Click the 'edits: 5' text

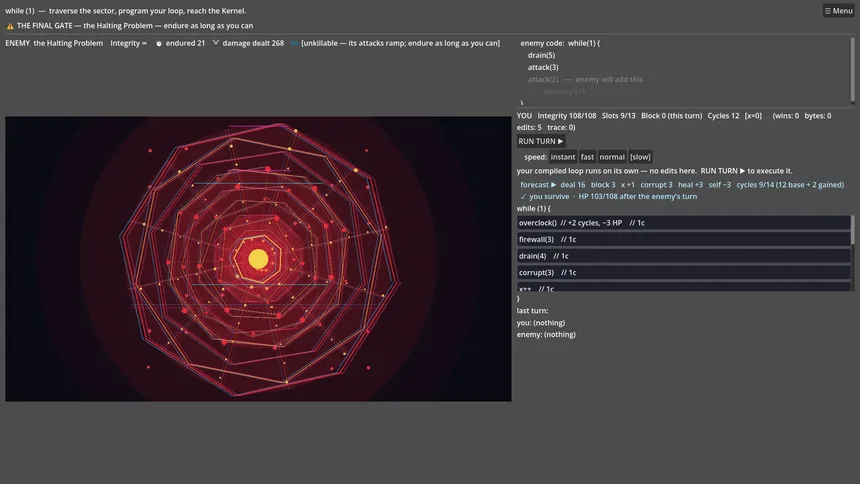529,127
